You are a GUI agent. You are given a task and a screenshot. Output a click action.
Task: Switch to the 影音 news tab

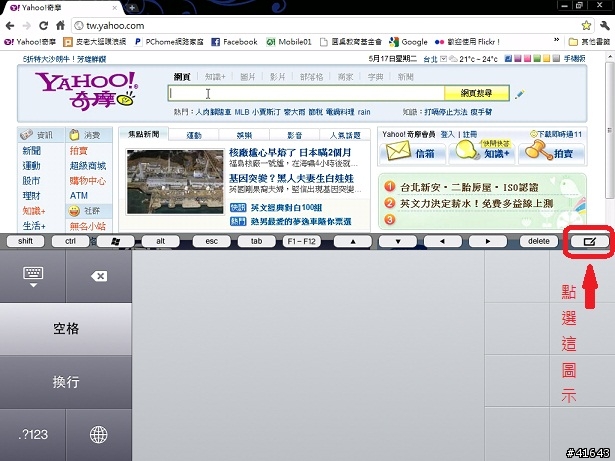295,135
